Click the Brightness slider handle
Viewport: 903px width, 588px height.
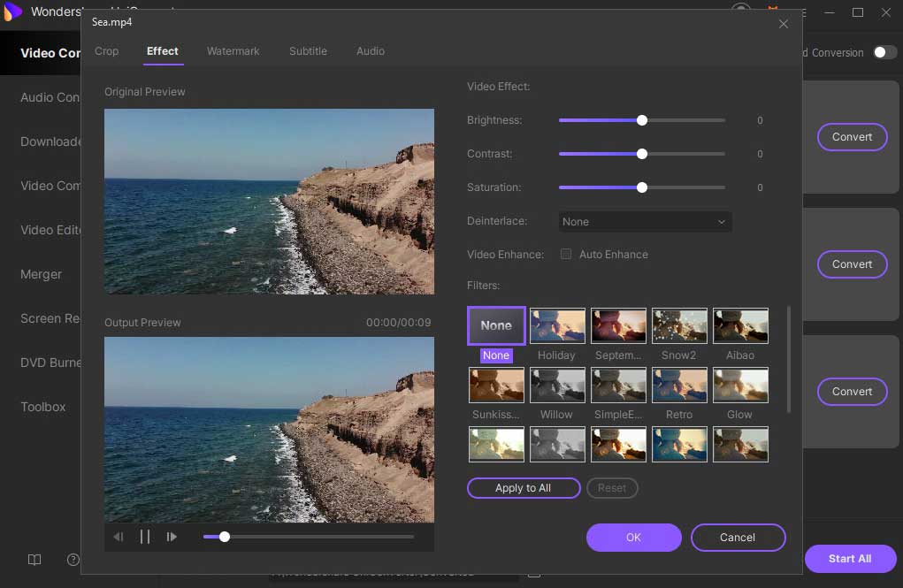642,120
